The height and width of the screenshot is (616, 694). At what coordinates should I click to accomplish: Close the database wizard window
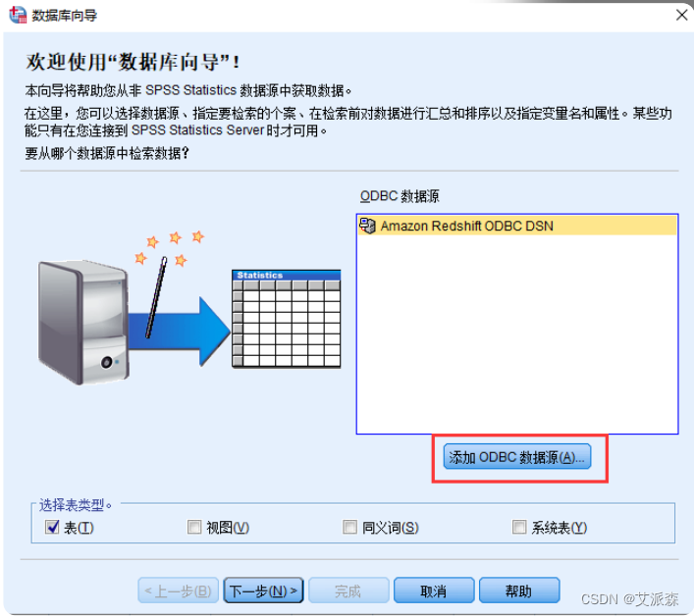pos(681,15)
